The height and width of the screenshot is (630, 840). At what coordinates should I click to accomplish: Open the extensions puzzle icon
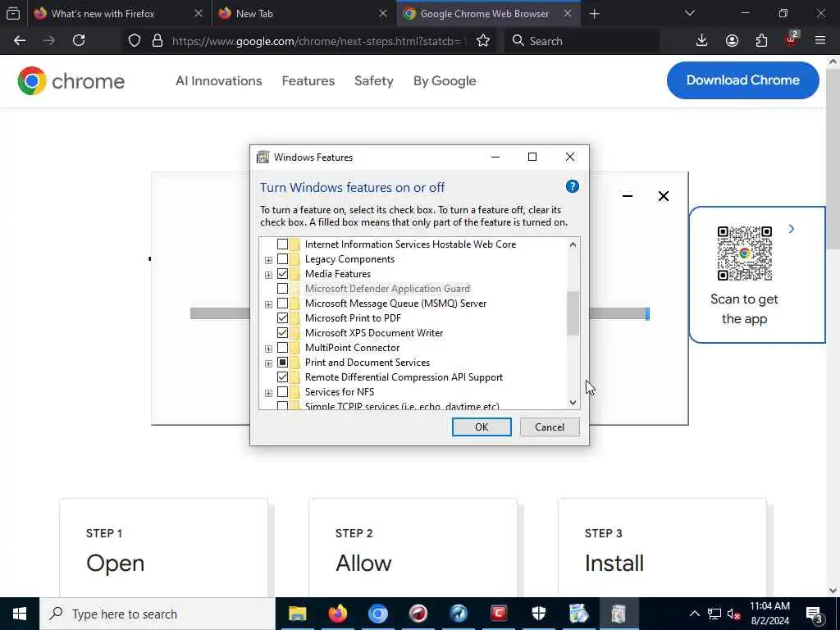click(x=761, y=40)
